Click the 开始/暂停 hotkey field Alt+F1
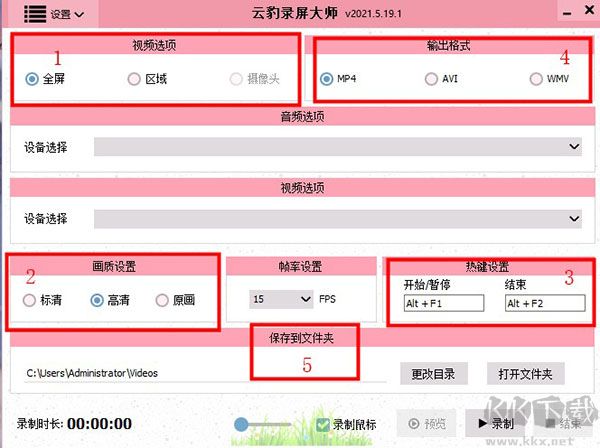The width and height of the screenshot is (600, 448). pyautogui.click(x=444, y=303)
